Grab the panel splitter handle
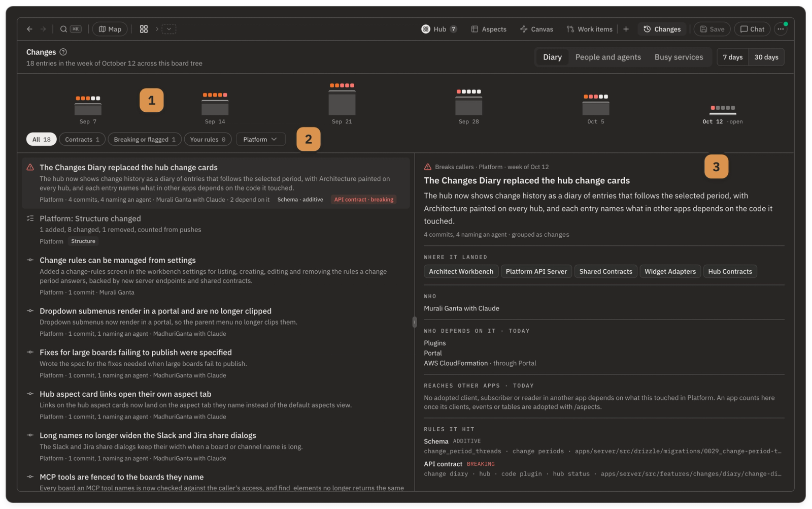Screen dimensions: 812x509 coord(415,322)
